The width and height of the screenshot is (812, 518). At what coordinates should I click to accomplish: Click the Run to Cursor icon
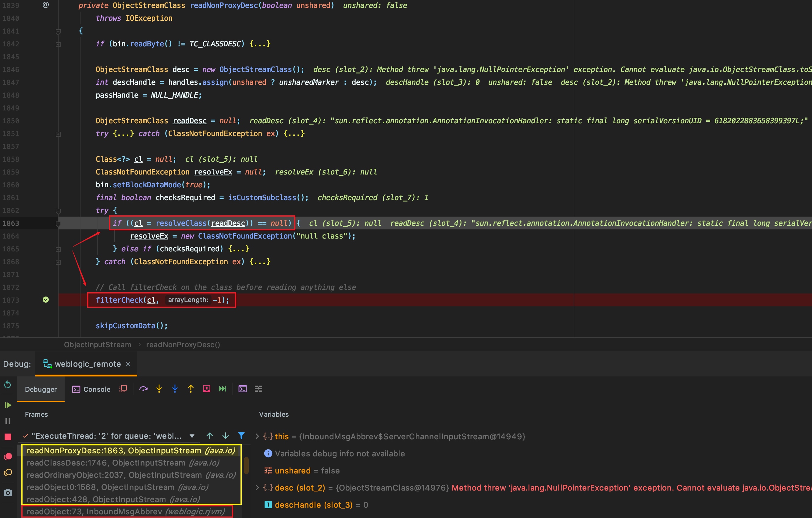[x=223, y=389]
